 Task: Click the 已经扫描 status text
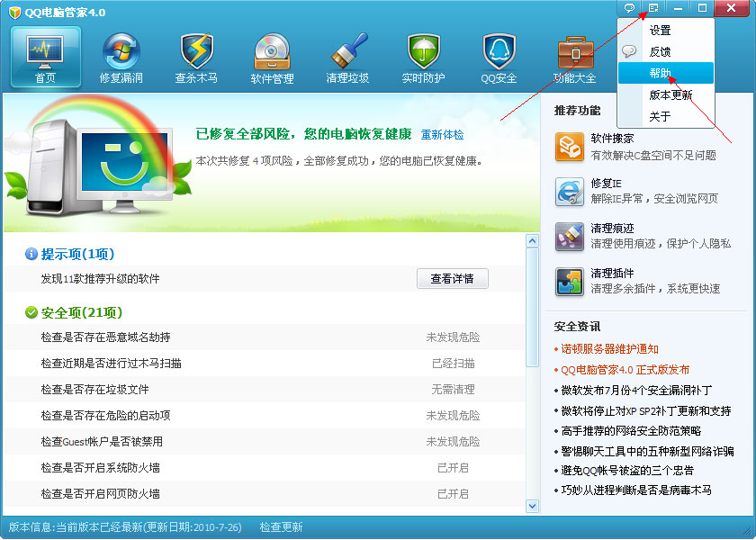[x=454, y=364]
